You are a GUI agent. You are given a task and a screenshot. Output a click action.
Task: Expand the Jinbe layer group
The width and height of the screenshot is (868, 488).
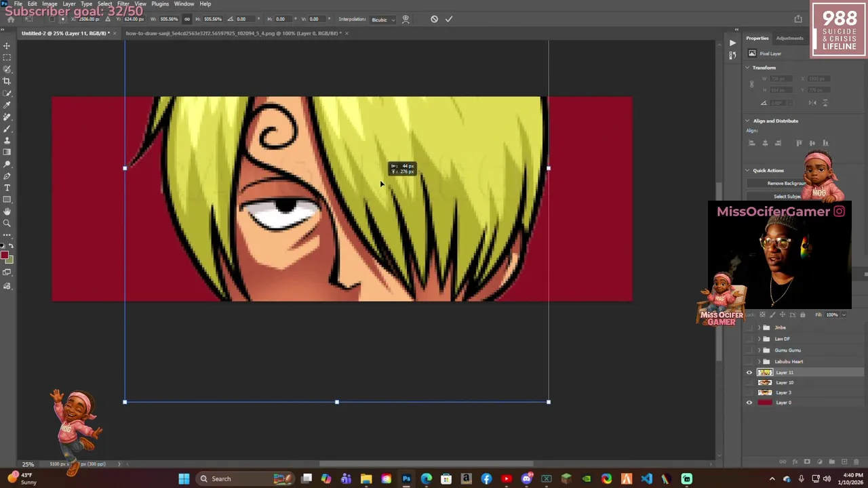coord(759,327)
